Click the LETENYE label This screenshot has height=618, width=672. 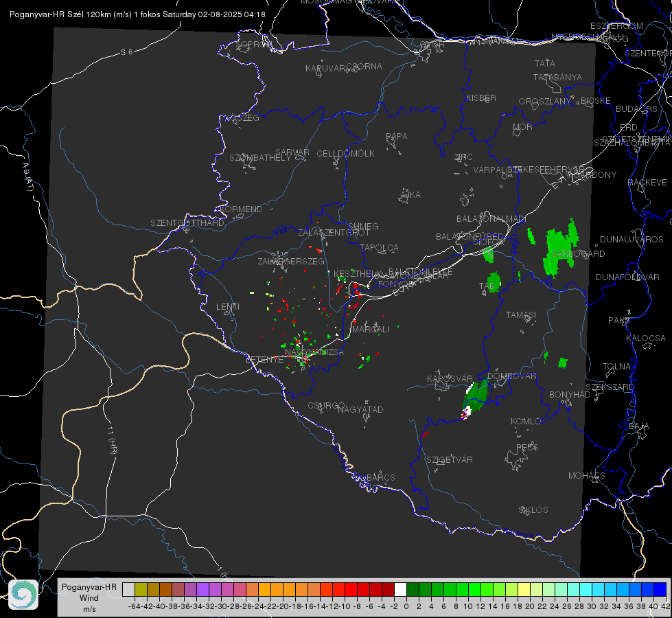pos(264,360)
